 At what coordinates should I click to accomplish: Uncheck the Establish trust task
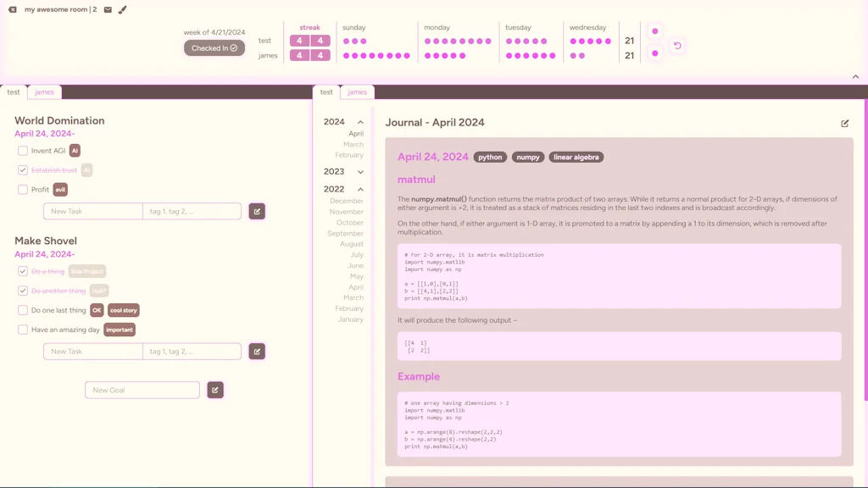[22, 169]
